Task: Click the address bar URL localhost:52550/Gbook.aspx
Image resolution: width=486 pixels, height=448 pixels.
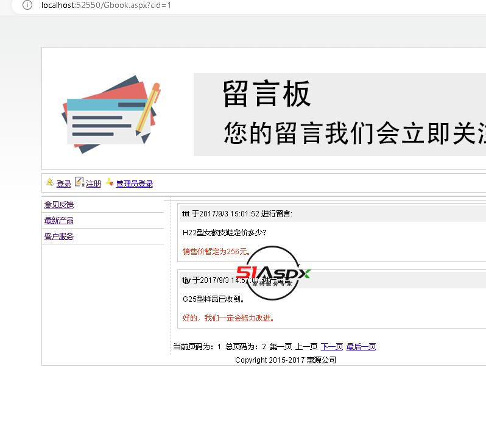Action: pos(106,5)
